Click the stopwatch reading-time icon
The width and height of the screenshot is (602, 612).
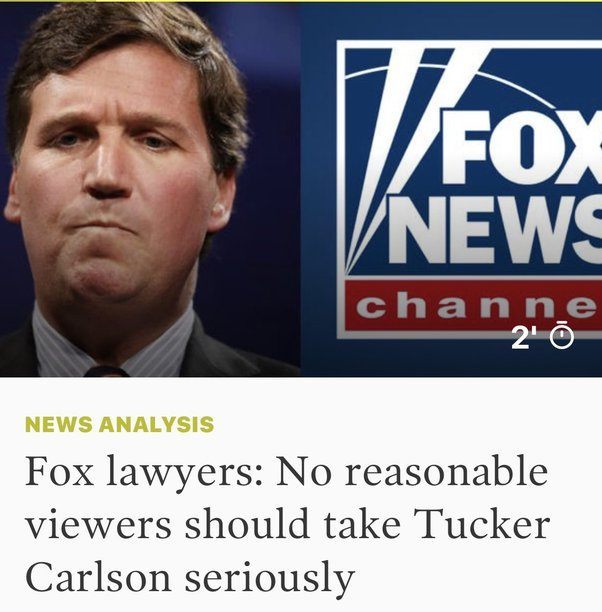(x=562, y=335)
